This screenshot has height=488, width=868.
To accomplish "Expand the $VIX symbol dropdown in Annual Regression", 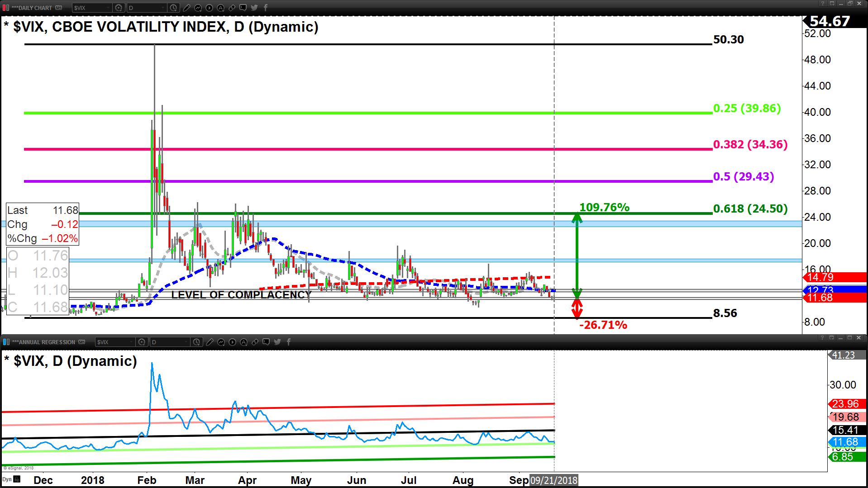I will pyautogui.click(x=131, y=342).
